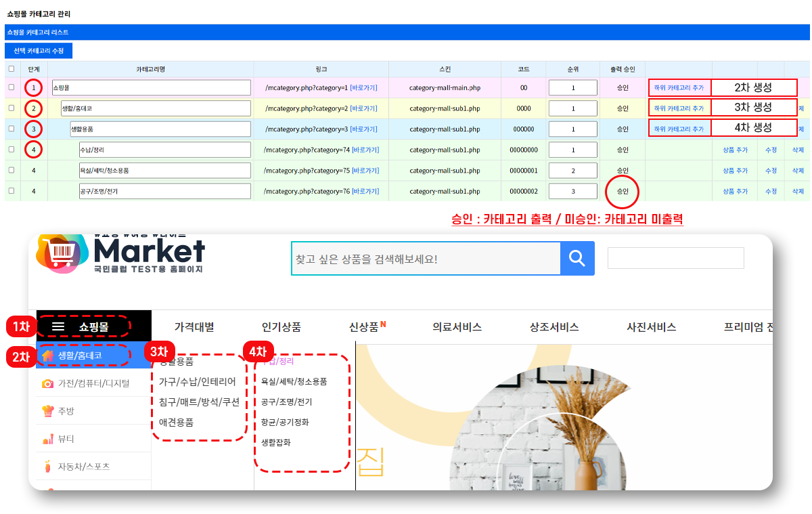
Task: Click the camera icon for 가전/컴퓨터/디지털
Action: click(47, 383)
